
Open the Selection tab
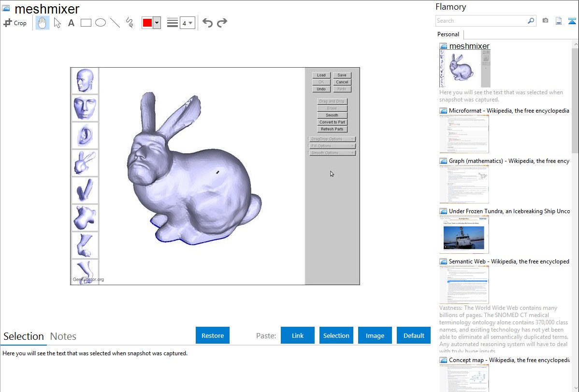(24, 336)
